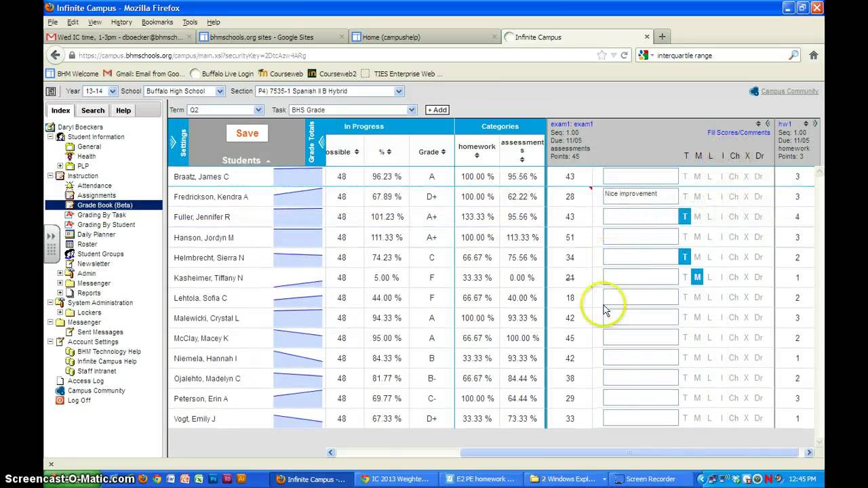Toggle I flag for Peterson, Erin A
Image resolution: width=868 pixels, height=488 pixels.
tap(722, 399)
